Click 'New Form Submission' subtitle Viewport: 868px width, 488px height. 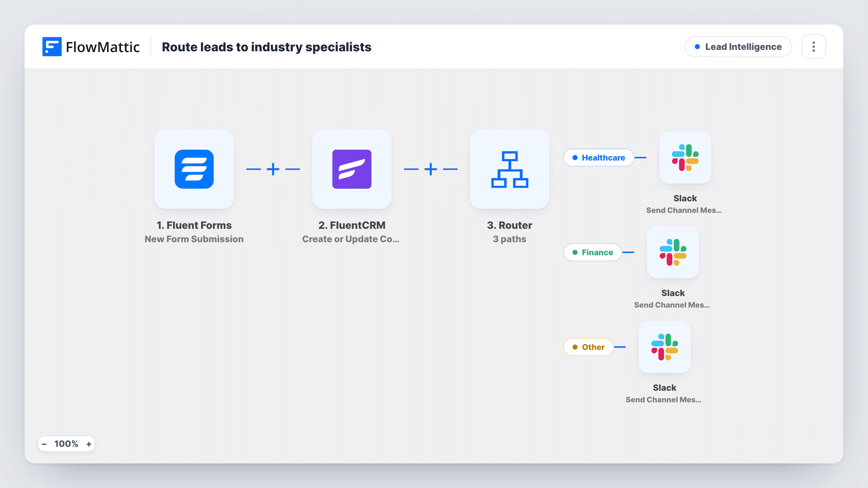194,239
